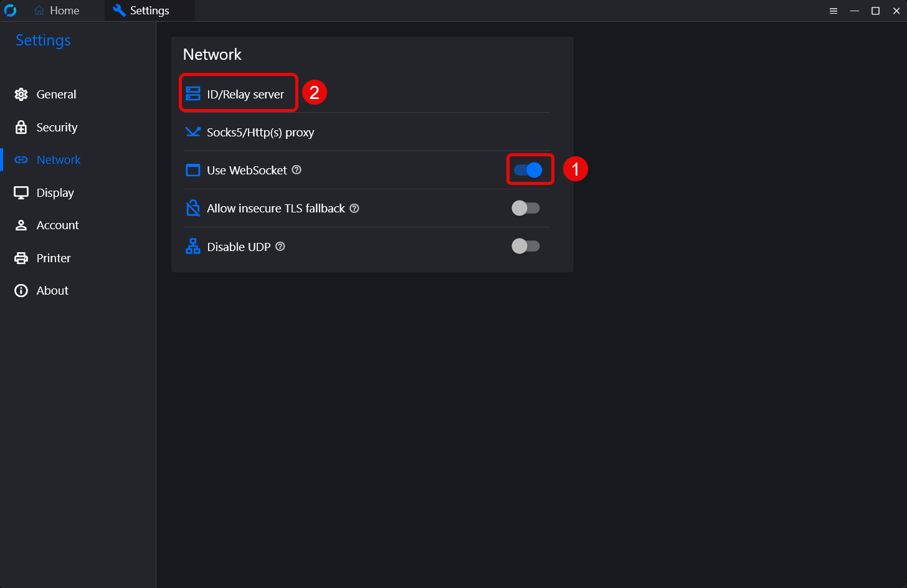
Task: Enable the Disable UDP toggle
Action: click(525, 247)
